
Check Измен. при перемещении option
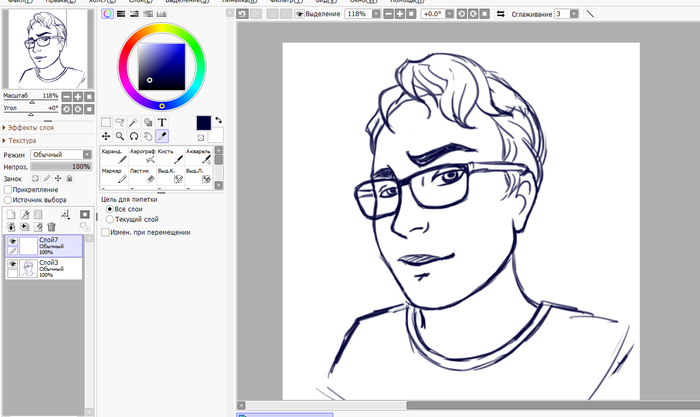click(106, 232)
